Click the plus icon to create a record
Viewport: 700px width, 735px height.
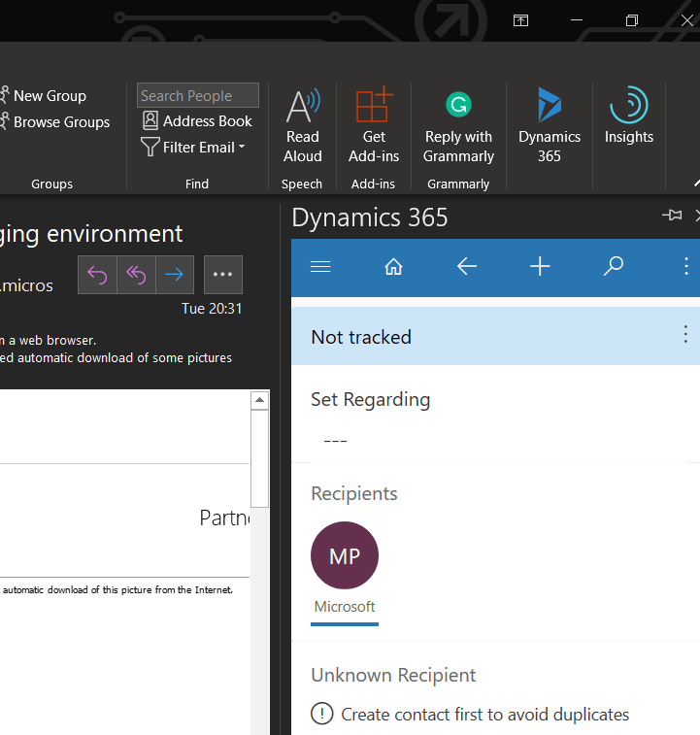pyautogui.click(x=540, y=267)
